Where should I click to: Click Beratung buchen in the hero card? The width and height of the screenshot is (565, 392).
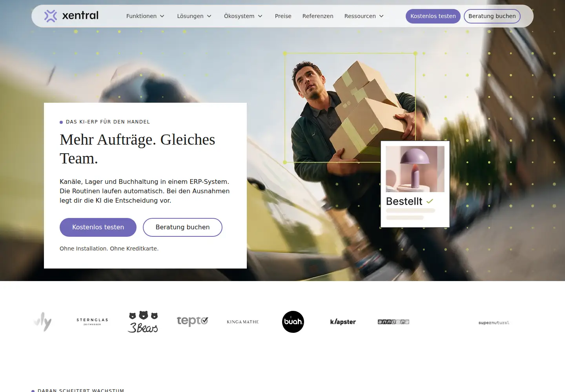pos(182,227)
